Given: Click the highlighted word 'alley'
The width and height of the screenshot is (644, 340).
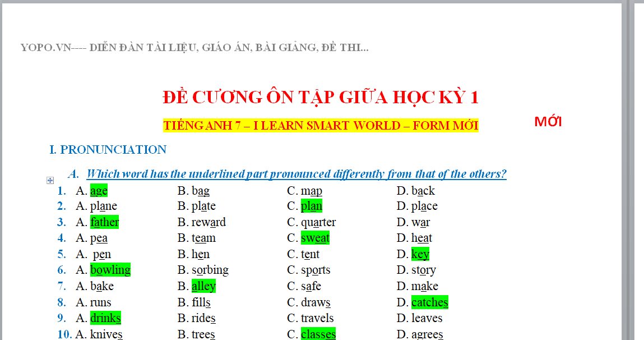Looking at the screenshot, I should 203,286.
